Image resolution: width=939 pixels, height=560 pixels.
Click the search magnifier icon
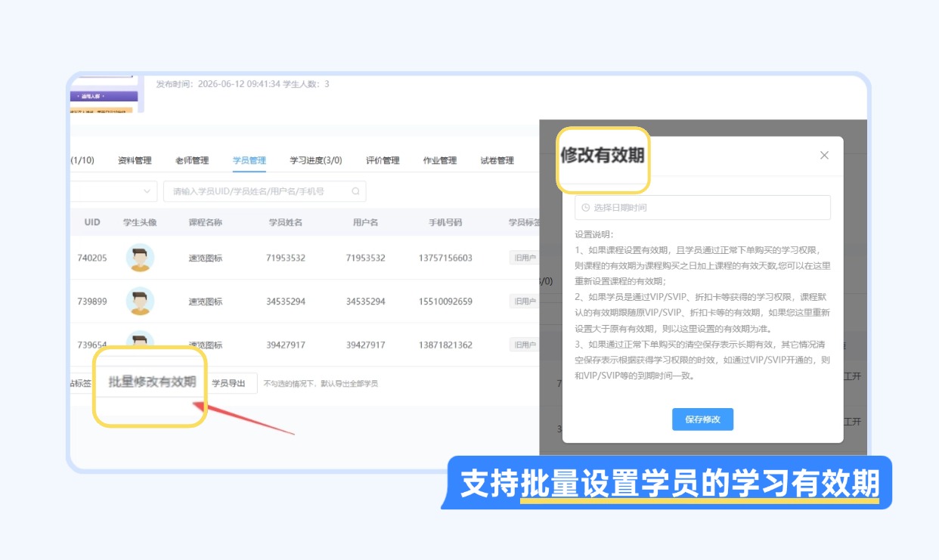[x=355, y=191]
